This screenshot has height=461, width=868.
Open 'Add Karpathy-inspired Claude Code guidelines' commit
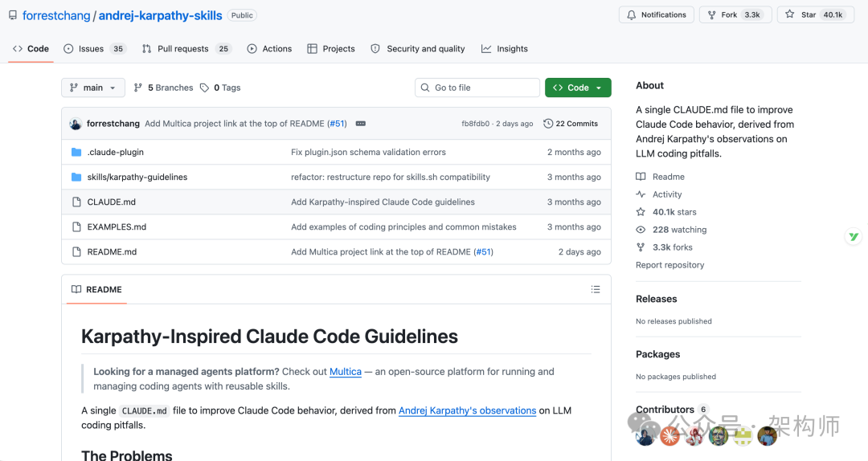383,202
